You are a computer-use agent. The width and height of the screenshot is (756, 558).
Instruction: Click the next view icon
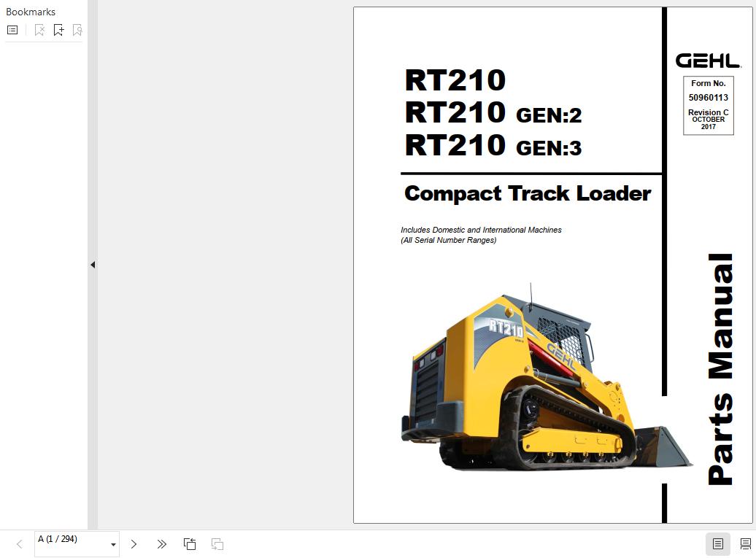coord(217,544)
